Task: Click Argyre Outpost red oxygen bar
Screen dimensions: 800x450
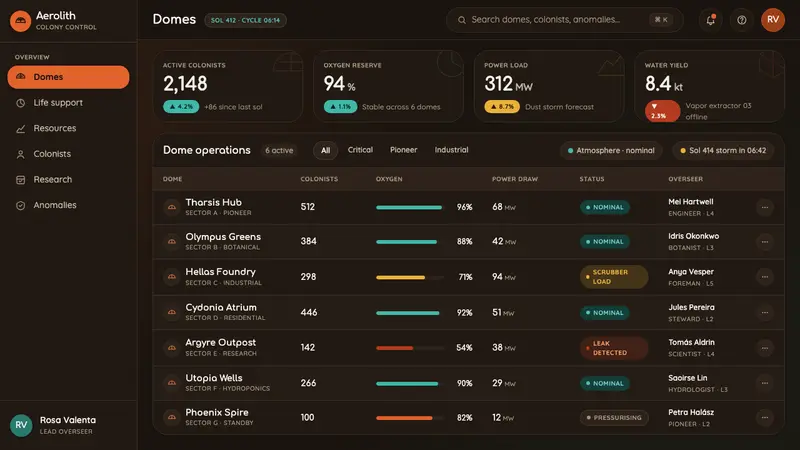Action: tap(410, 348)
